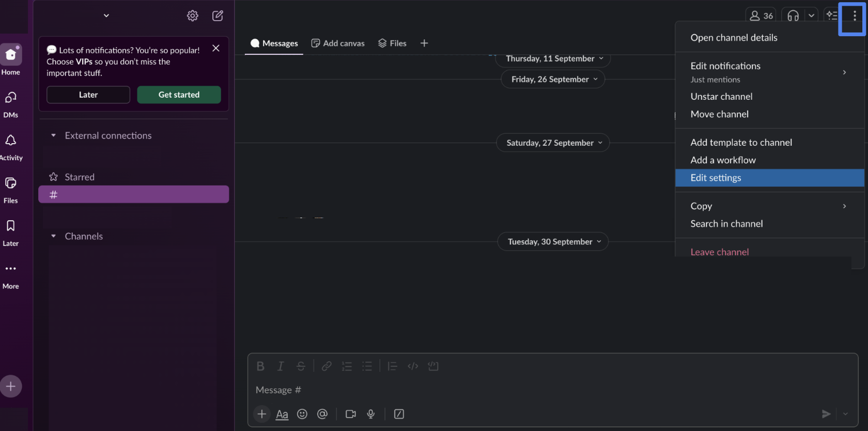868x431 pixels.
Task: Select Edit settings in the channel menu
Action: [716, 178]
